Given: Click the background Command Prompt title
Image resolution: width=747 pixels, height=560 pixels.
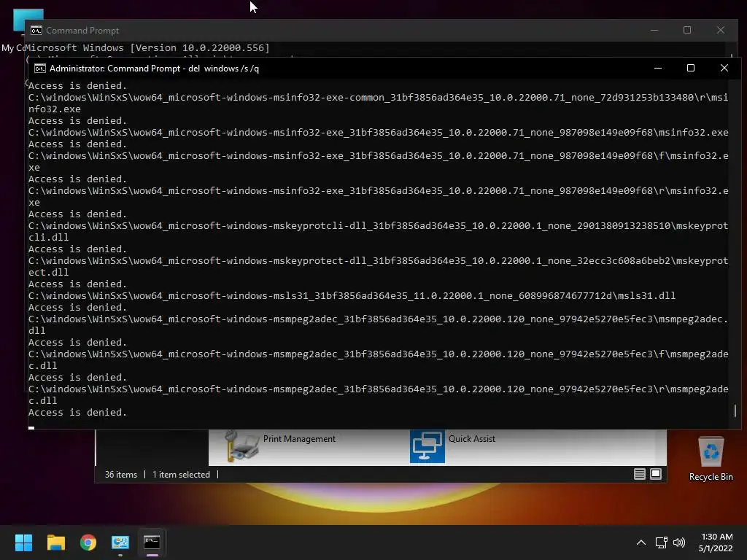Looking at the screenshot, I should tap(82, 31).
